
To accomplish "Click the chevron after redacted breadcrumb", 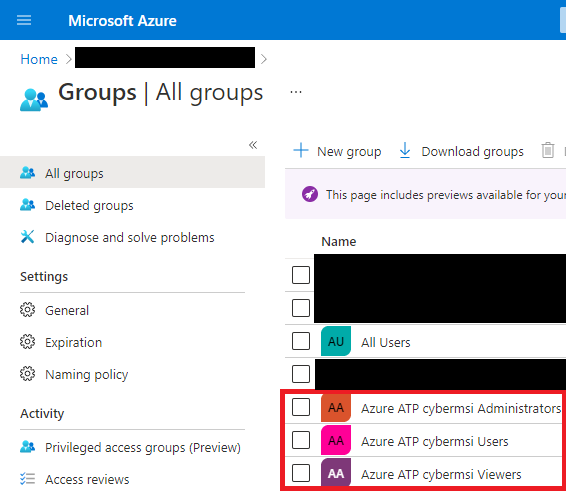I will tap(264, 59).
